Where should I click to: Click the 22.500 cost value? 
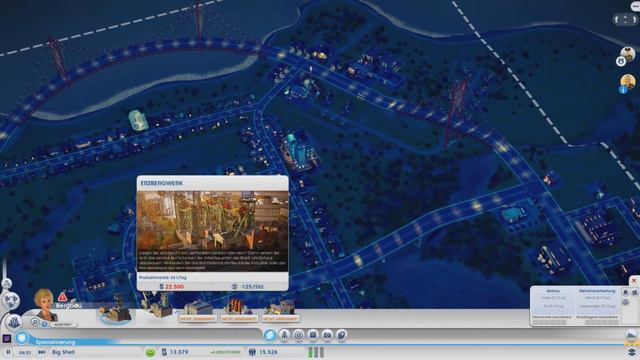174,287
